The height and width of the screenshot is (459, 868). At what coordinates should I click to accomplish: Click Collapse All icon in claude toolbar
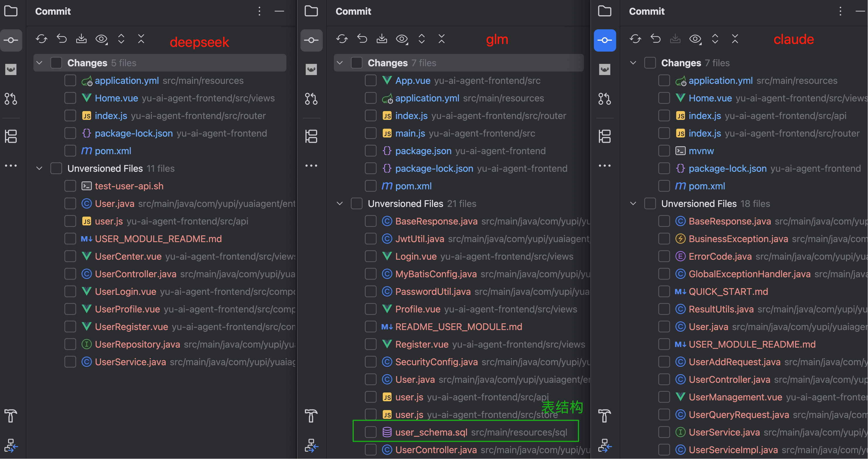735,39
